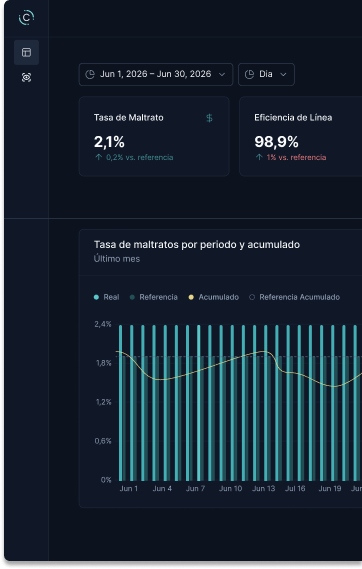Toggle the Referencia Acumulado legend entry
Image resolution: width=362 pixels, height=569 pixels.
pyautogui.click(x=295, y=297)
